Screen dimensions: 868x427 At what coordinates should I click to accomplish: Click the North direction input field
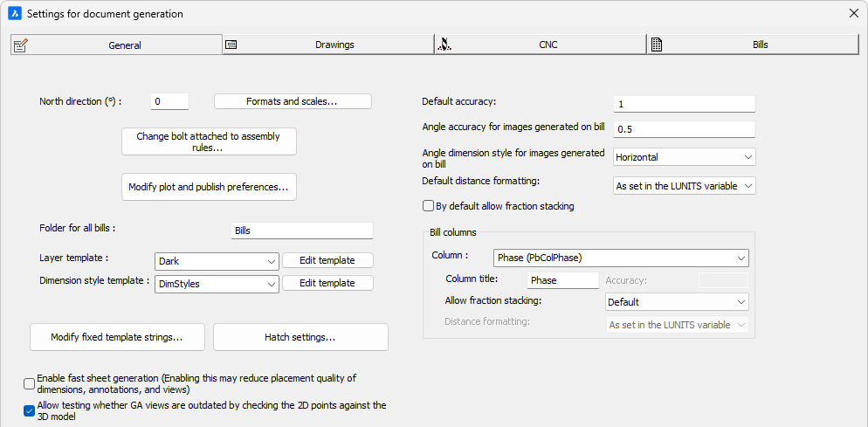169,101
